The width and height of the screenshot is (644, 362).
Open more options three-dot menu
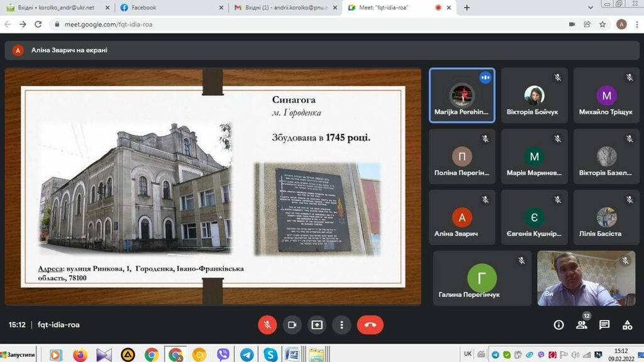tap(341, 325)
